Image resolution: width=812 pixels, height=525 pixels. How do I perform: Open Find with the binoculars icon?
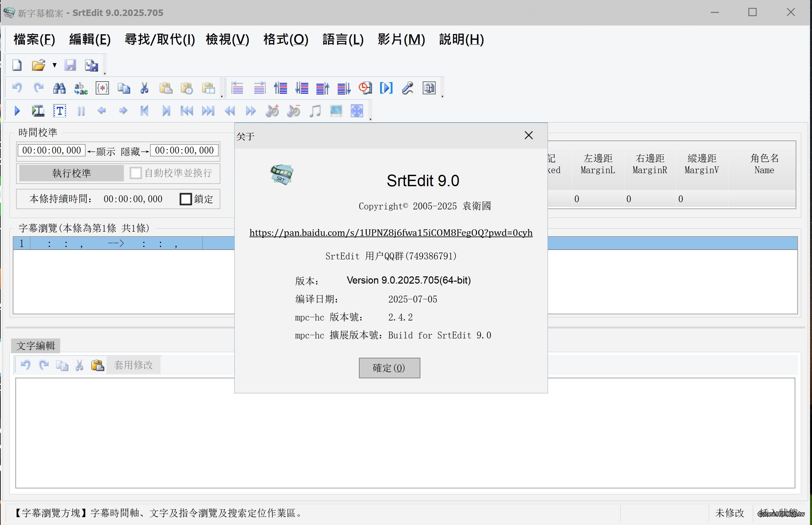click(59, 88)
